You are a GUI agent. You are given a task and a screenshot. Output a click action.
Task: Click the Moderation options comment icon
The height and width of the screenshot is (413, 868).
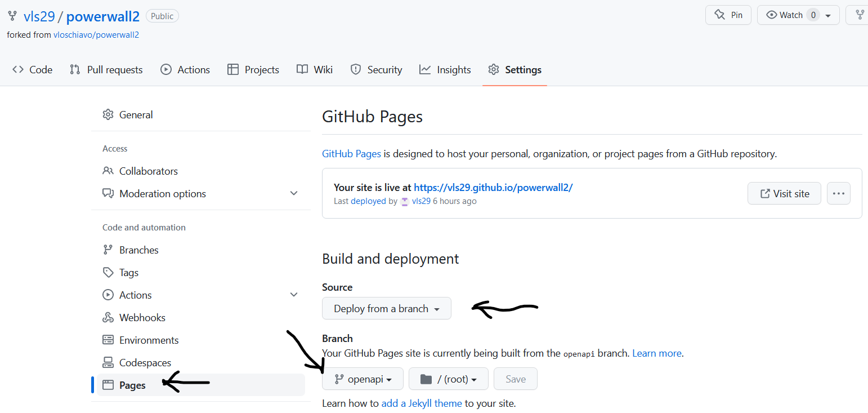click(x=108, y=193)
